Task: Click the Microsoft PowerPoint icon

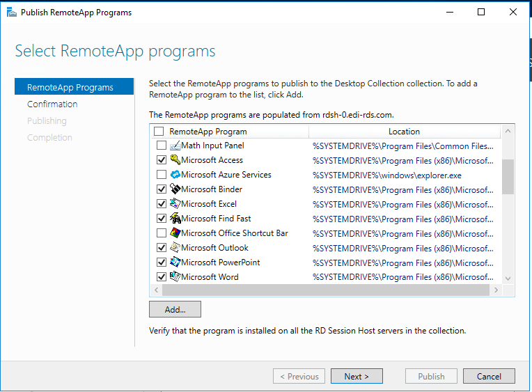Action: tap(175, 262)
